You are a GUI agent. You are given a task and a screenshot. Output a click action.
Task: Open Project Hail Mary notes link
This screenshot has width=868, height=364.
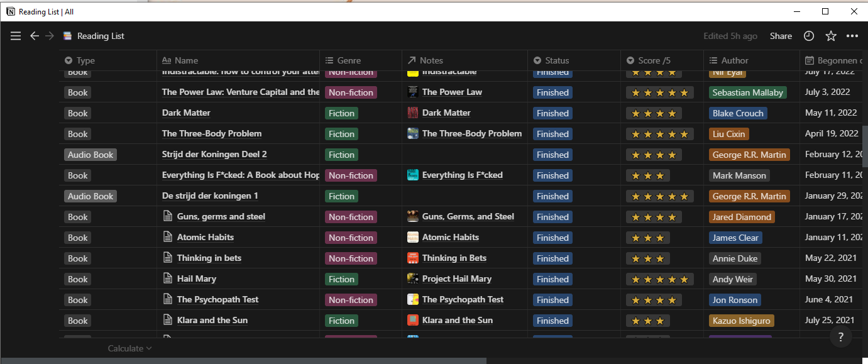[x=457, y=279]
